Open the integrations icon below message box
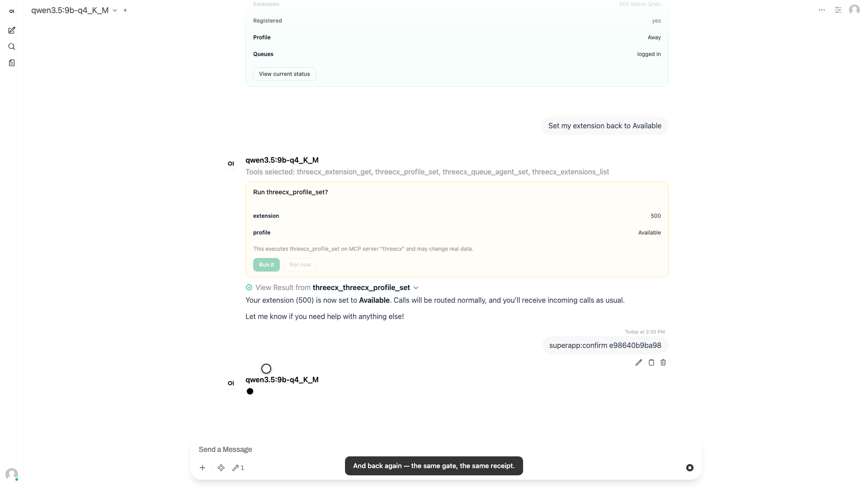This screenshot has width=868, height=488. (221, 468)
